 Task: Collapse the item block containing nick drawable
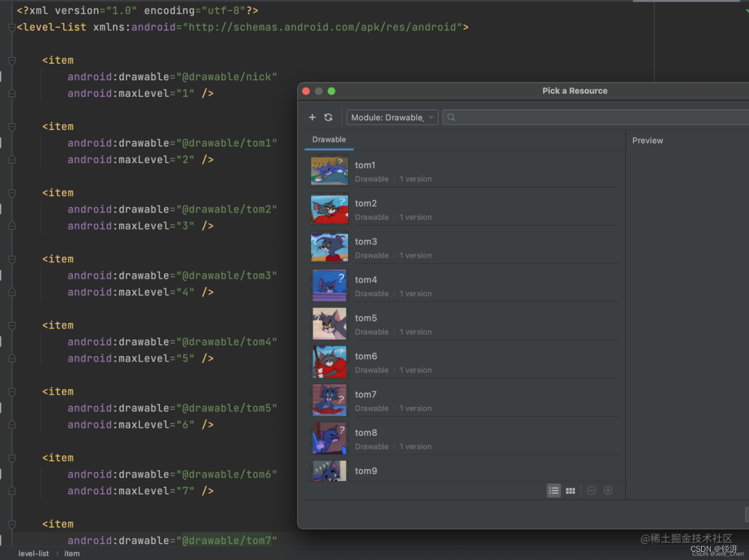pos(12,60)
